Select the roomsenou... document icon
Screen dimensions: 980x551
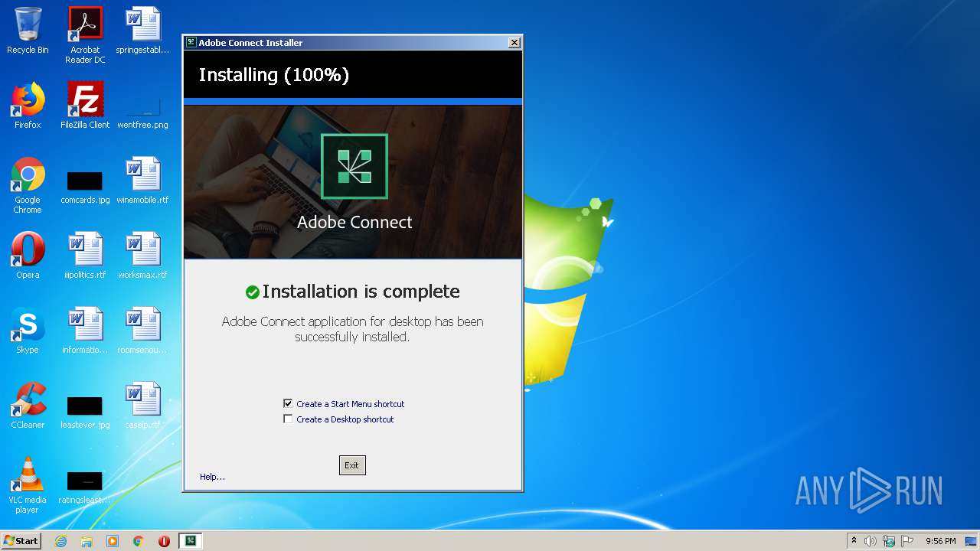(142, 331)
